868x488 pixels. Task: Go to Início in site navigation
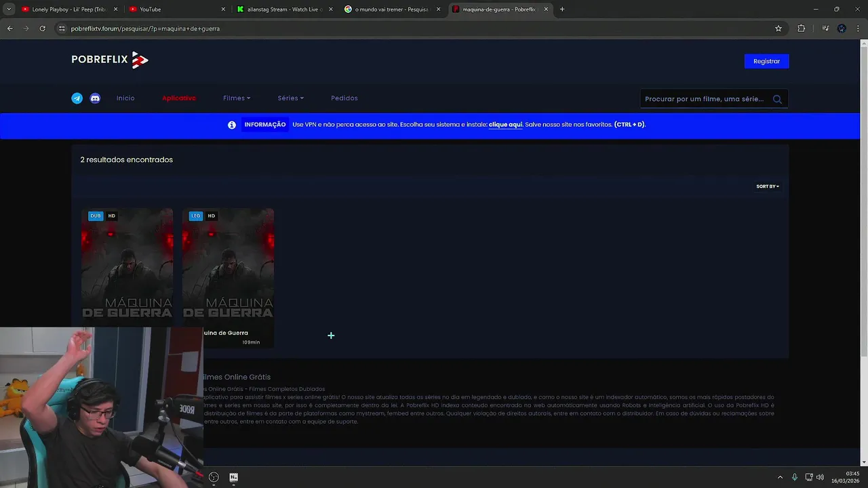point(125,98)
